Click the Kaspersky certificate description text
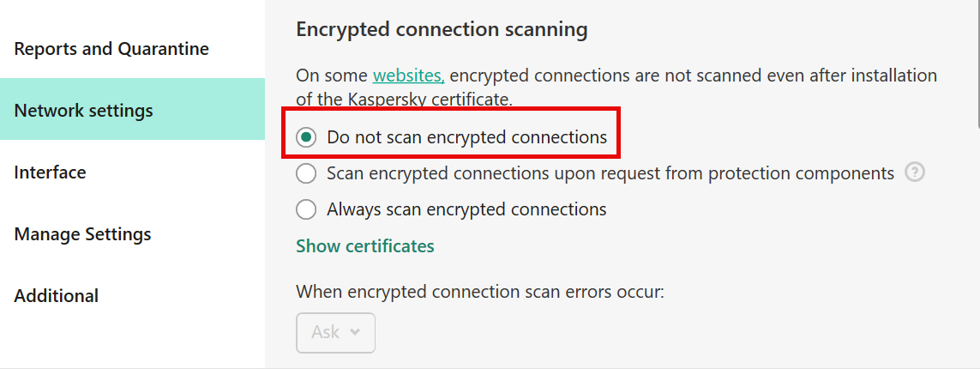 pos(616,87)
